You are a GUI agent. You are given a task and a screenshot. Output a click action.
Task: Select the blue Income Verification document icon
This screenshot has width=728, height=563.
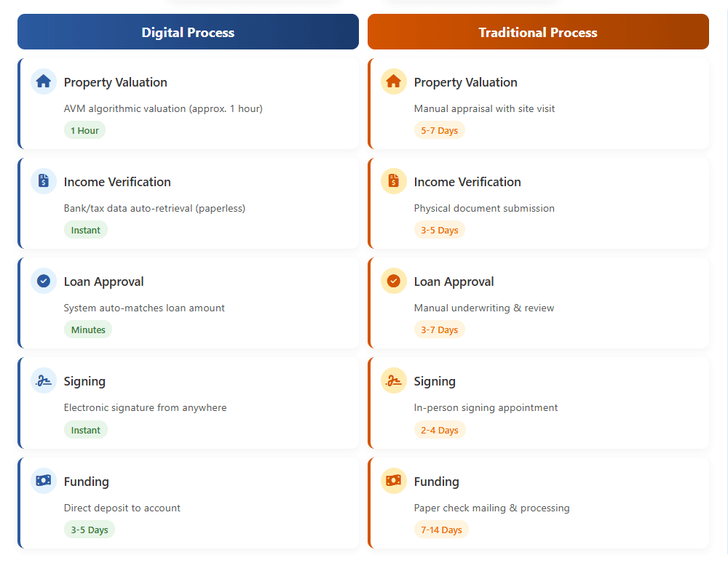(44, 181)
